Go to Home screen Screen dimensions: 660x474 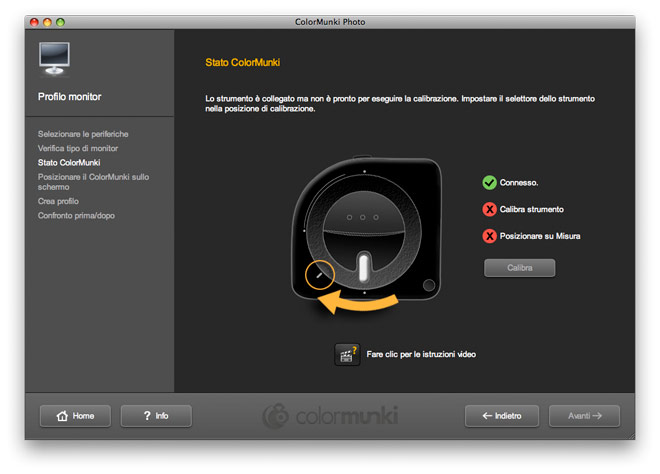75,416
